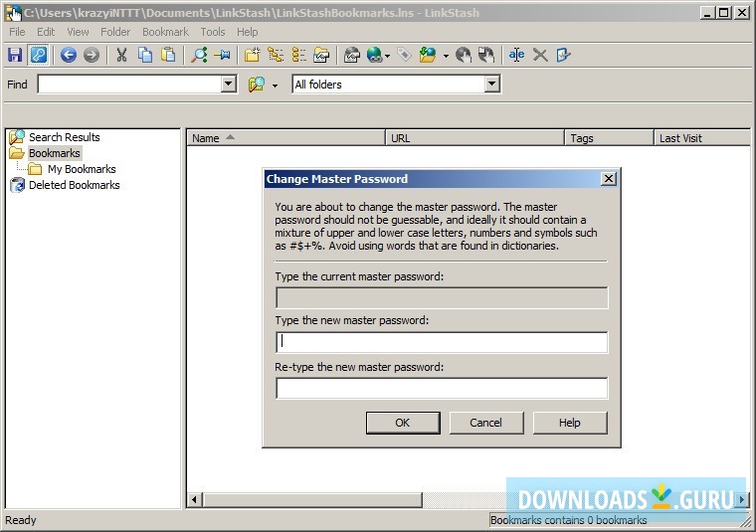Click the horizontal scrollbar left arrow
The width and height of the screenshot is (756, 532).
pyautogui.click(x=194, y=500)
